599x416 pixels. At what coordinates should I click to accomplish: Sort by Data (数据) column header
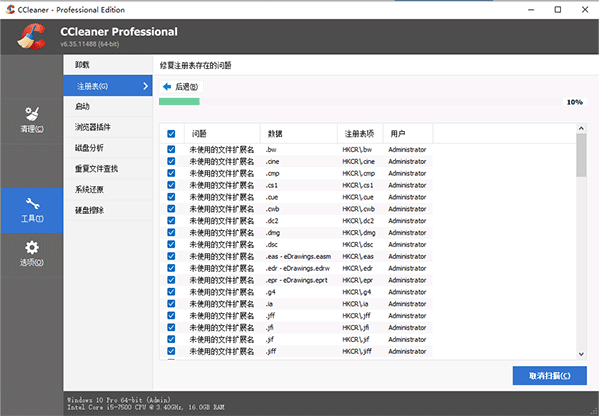tap(299, 134)
